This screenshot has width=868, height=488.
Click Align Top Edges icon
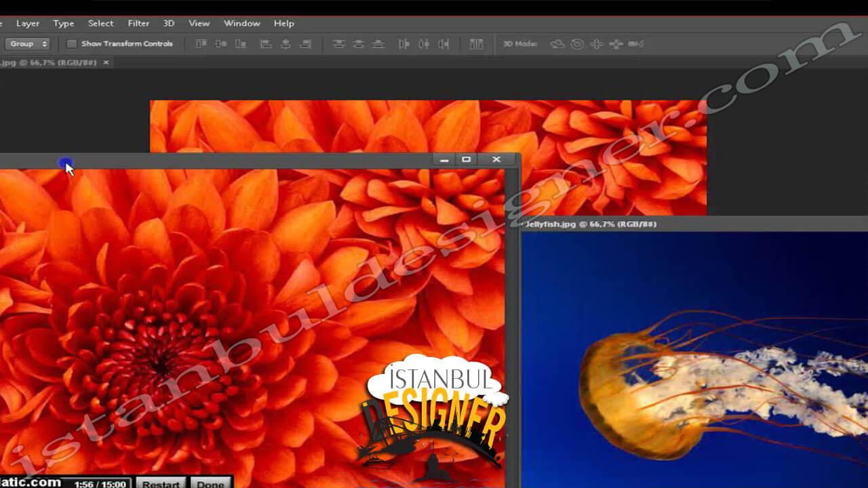(x=201, y=44)
